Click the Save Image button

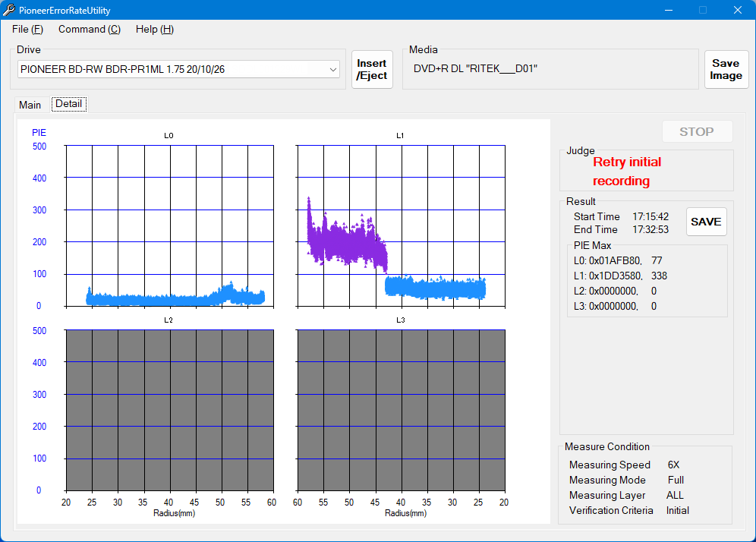726,69
